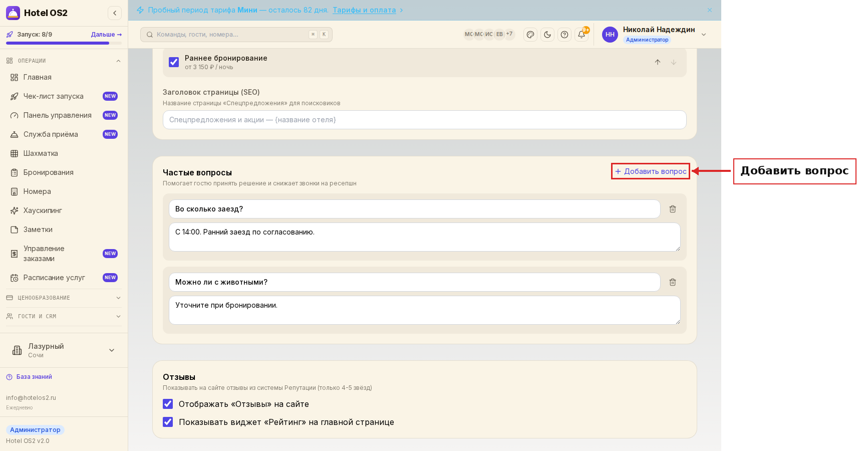The image size is (868, 451).
Task: Open notifications bell icon
Action: (582, 35)
